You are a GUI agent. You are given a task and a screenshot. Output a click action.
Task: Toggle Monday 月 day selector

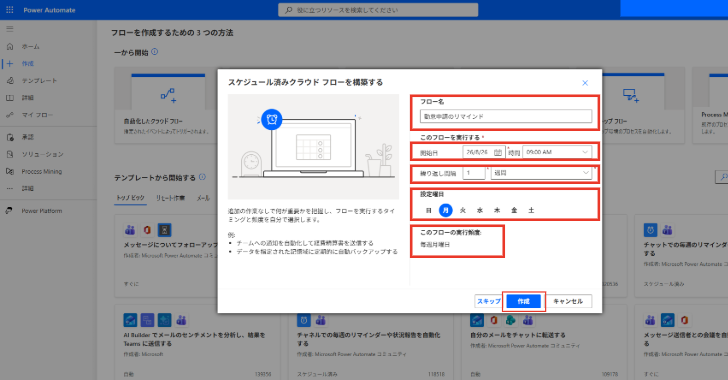[446, 210]
